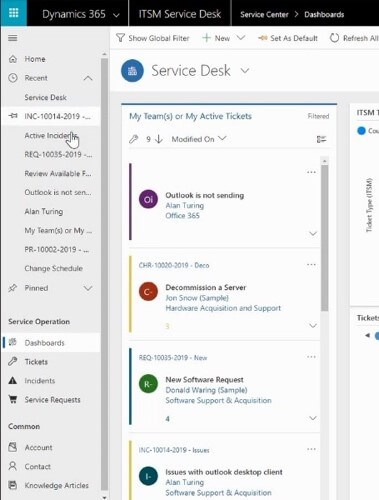This screenshot has width=379, height=500.
Task: Go to Home in sidebar
Action: point(35,59)
